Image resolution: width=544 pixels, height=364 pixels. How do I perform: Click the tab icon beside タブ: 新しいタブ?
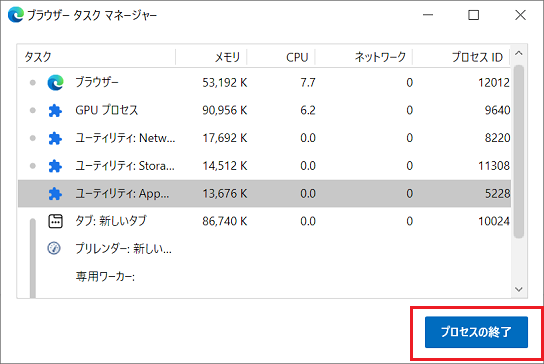point(55,221)
